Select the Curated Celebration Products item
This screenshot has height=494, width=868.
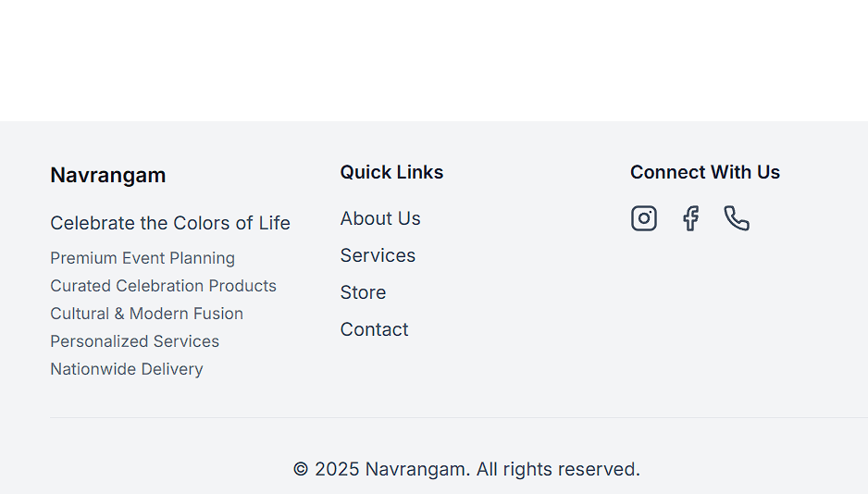tap(163, 286)
